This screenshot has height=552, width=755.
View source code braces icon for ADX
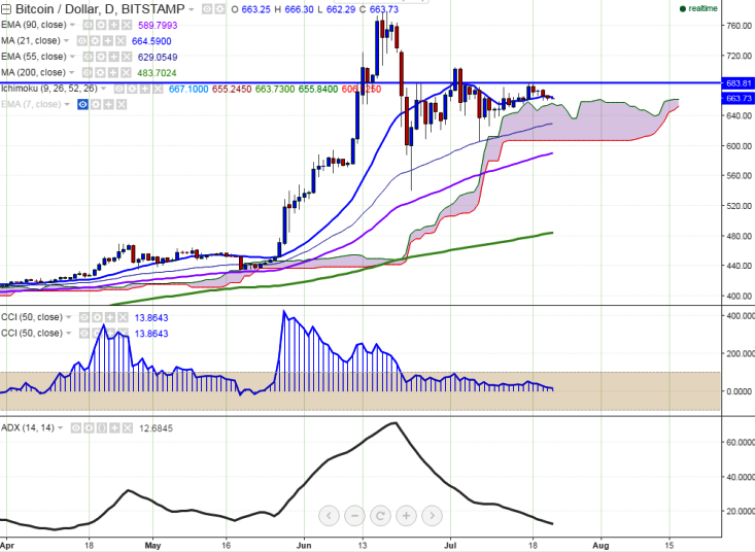[x=102, y=428]
